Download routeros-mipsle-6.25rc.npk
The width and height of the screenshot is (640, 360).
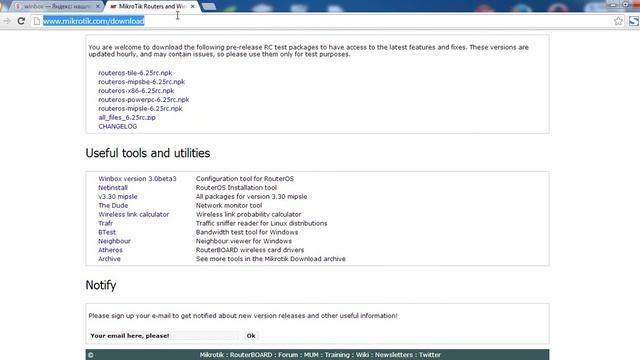click(140, 109)
